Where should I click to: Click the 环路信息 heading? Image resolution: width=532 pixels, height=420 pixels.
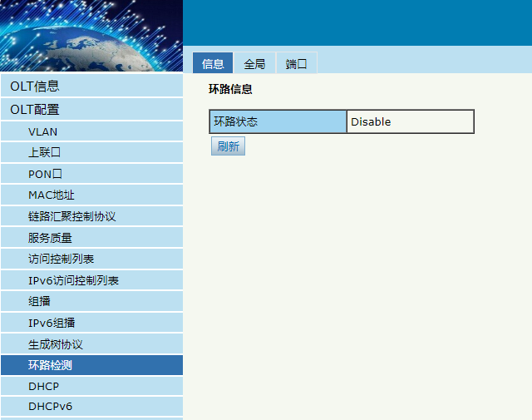(230, 89)
